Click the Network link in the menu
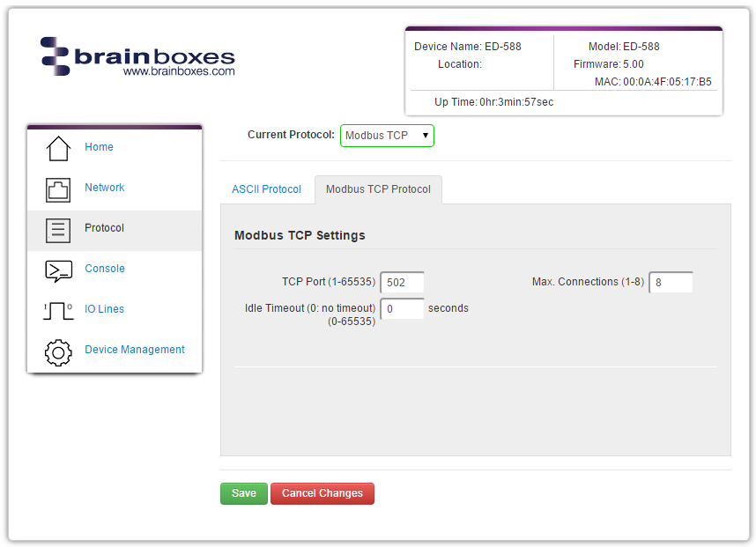756x547 pixels. click(x=104, y=187)
